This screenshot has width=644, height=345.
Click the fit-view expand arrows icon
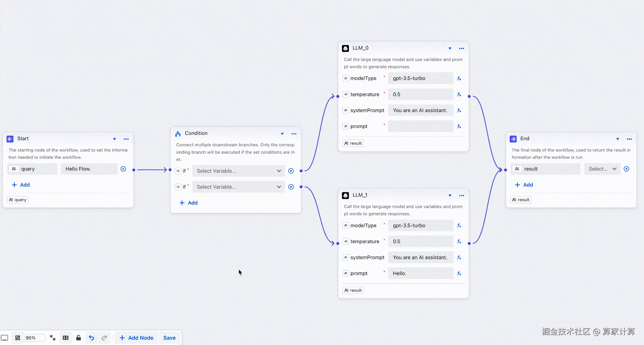click(53, 338)
